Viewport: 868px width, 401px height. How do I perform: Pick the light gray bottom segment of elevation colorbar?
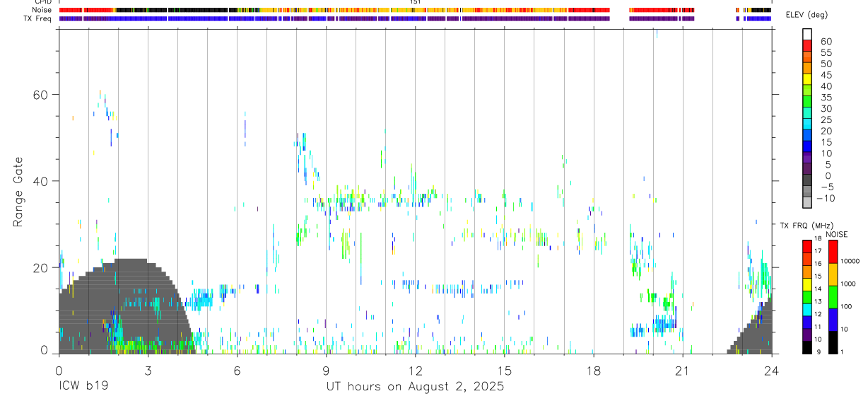[807, 202]
